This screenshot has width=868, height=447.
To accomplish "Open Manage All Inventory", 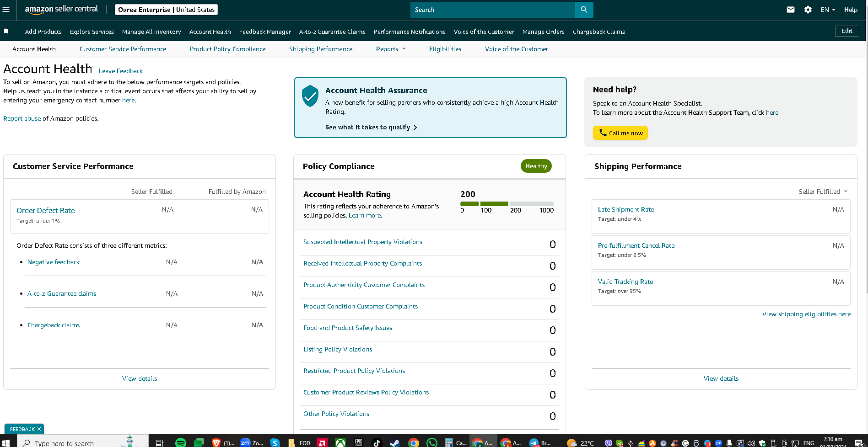I will [151, 32].
